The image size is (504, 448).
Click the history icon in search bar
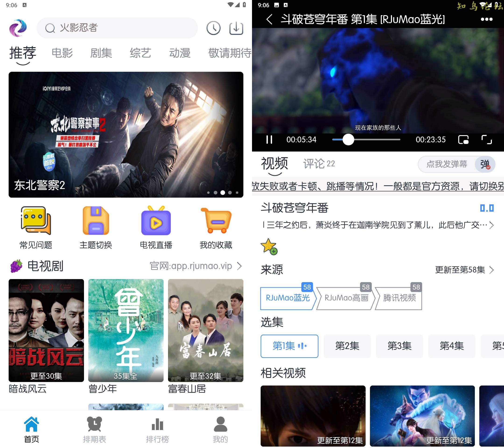point(213,27)
